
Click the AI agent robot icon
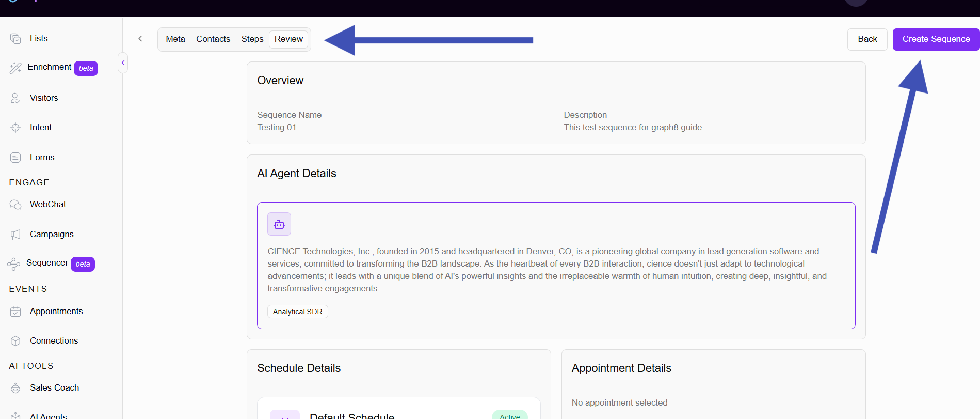click(x=279, y=224)
